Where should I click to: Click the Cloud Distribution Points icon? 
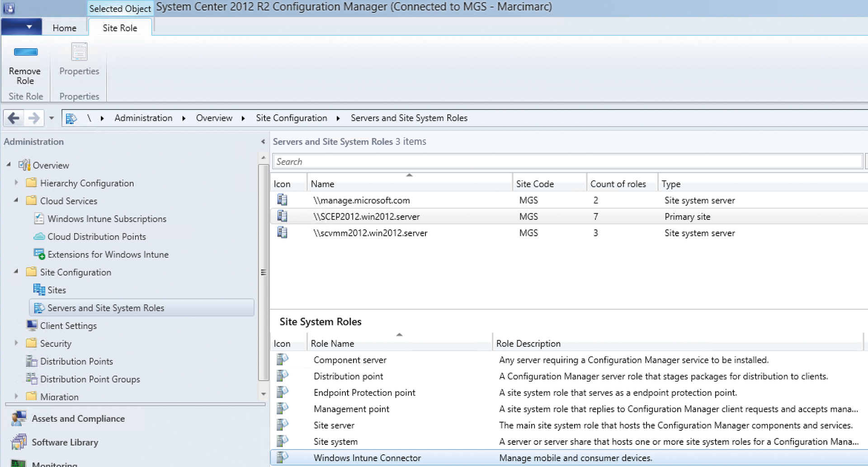[x=39, y=236]
